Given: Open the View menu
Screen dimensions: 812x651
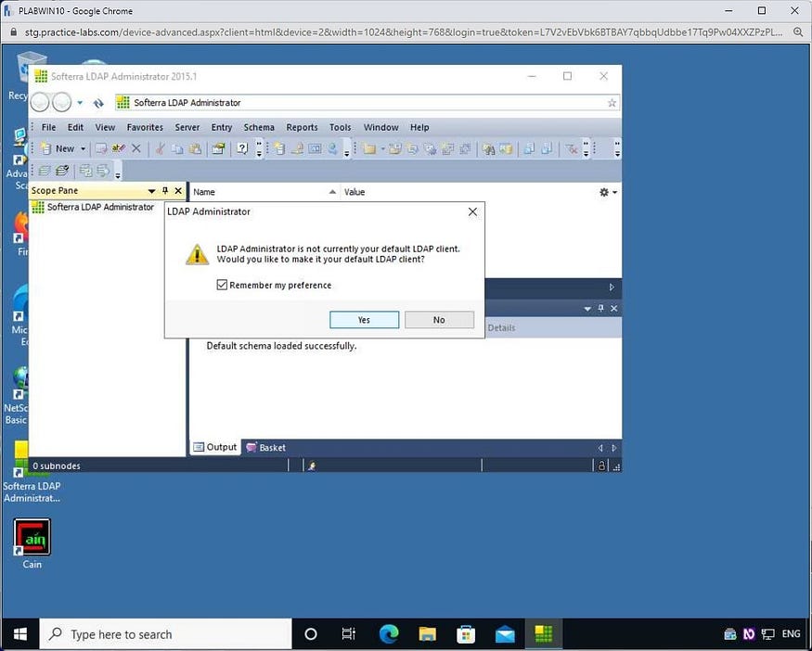Looking at the screenshot, I should [105, 127].
